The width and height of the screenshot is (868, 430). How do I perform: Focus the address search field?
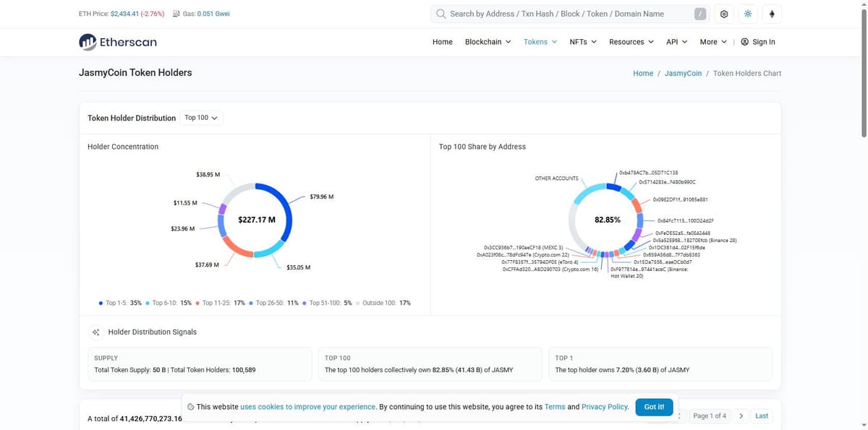pyautogui.click(x=570, y=14)
